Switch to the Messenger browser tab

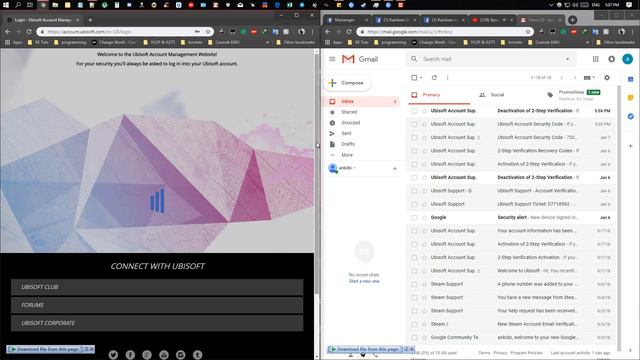pos(347,20)
